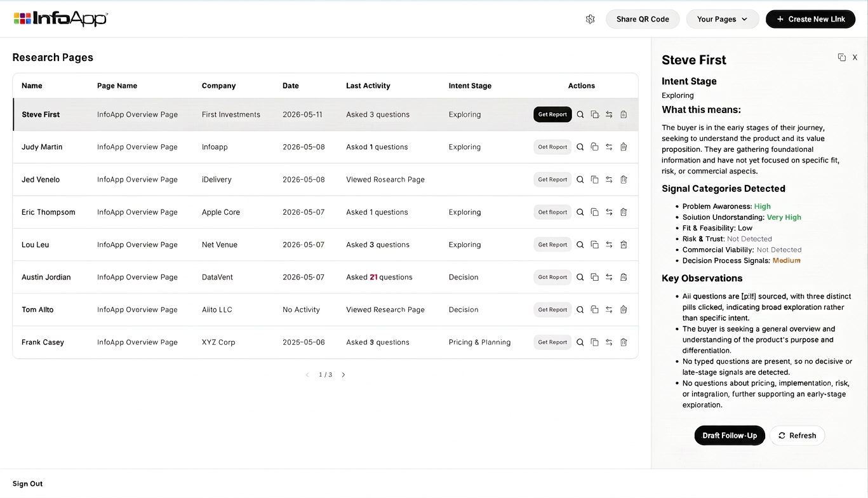Viewport: 868px width, 498px height.
Task: Click the 1 / 3 page indicator
Action: (325, 375)
